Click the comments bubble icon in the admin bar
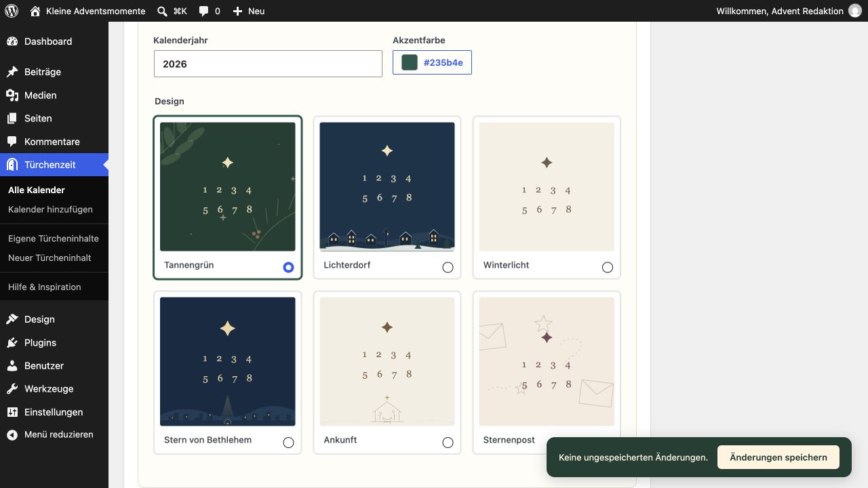This screenshot has height=488, width=868. tap(203, 12)
